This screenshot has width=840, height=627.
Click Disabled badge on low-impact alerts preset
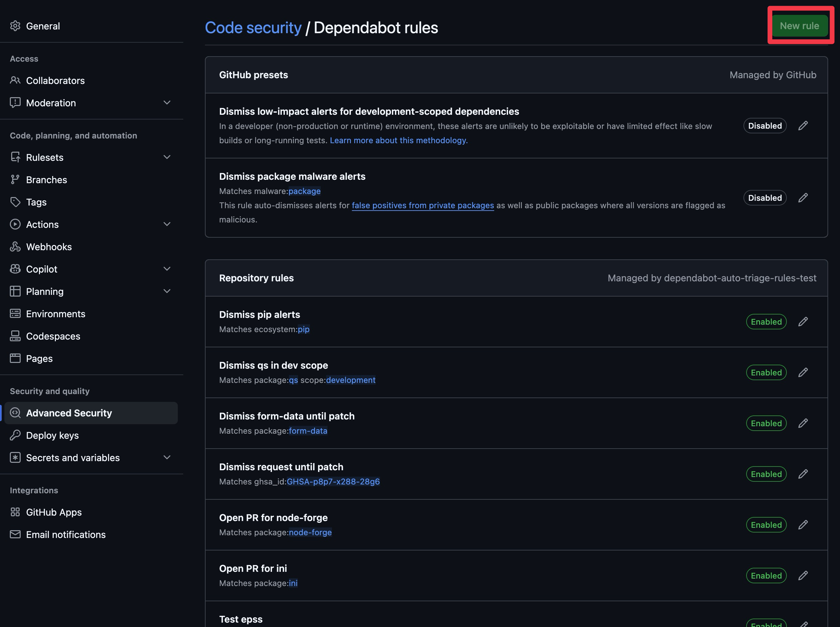(x=765, y=126)
